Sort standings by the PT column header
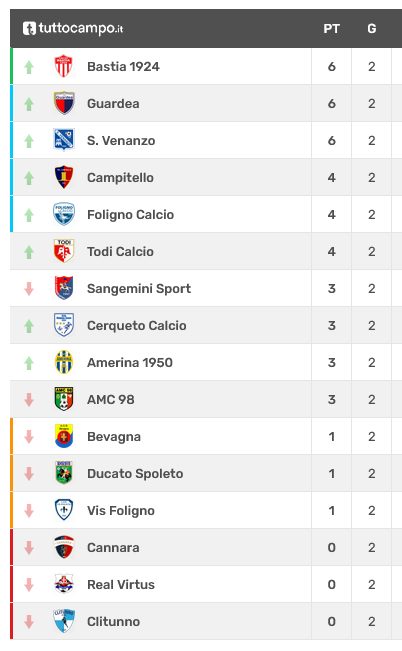The height and width of the screenshot is (651, 402). click(331, 29)
